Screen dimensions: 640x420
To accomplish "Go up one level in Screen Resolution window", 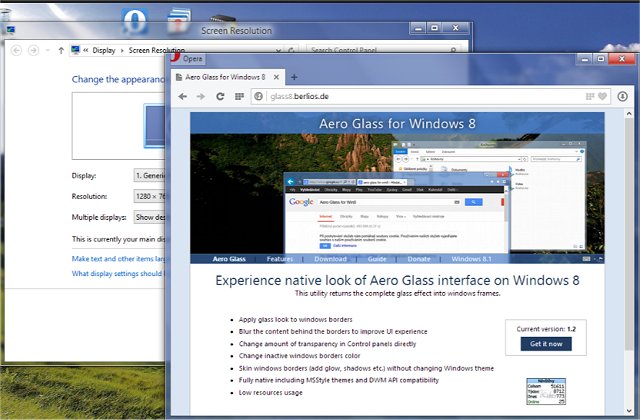I will [x=61, y=51].
